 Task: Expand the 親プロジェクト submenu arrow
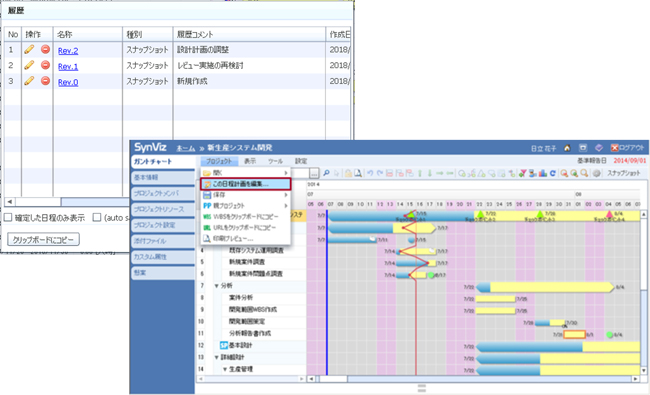pos(286,206)
